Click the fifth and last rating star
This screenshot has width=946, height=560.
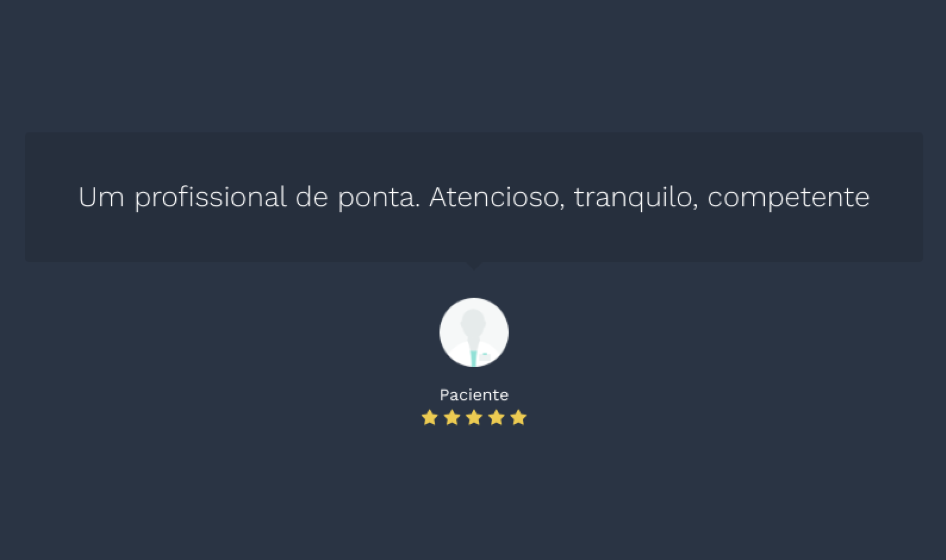[x=519, y=417]
